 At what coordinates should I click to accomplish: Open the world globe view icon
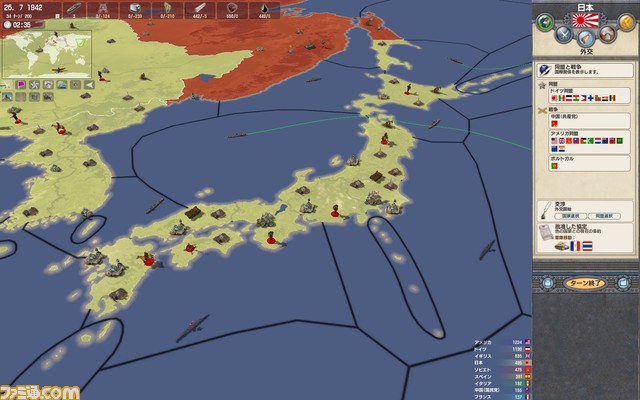coord(545,22)
